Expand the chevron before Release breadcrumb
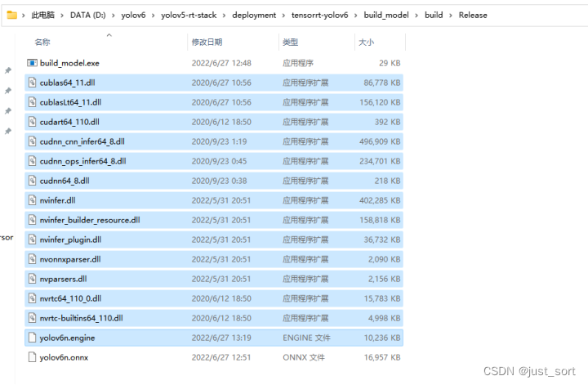 point(450,16)
